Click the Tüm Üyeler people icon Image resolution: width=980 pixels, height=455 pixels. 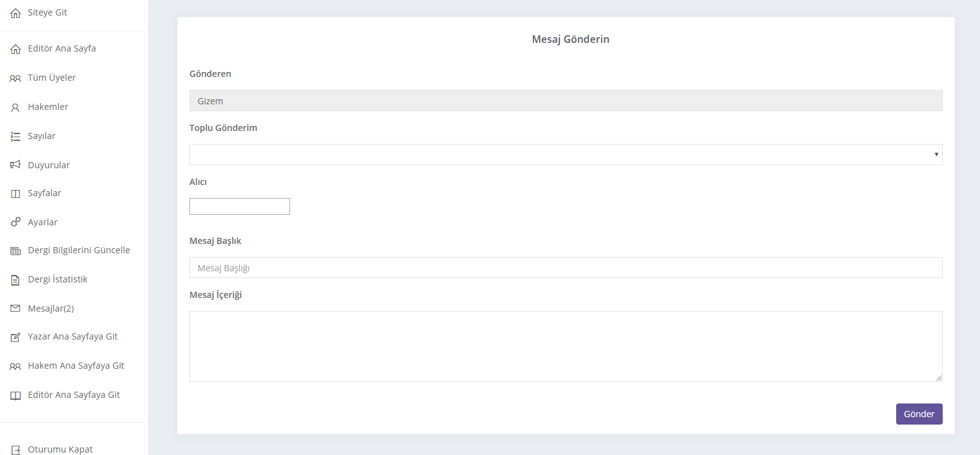pyautogui.click(x=16, y=78)
